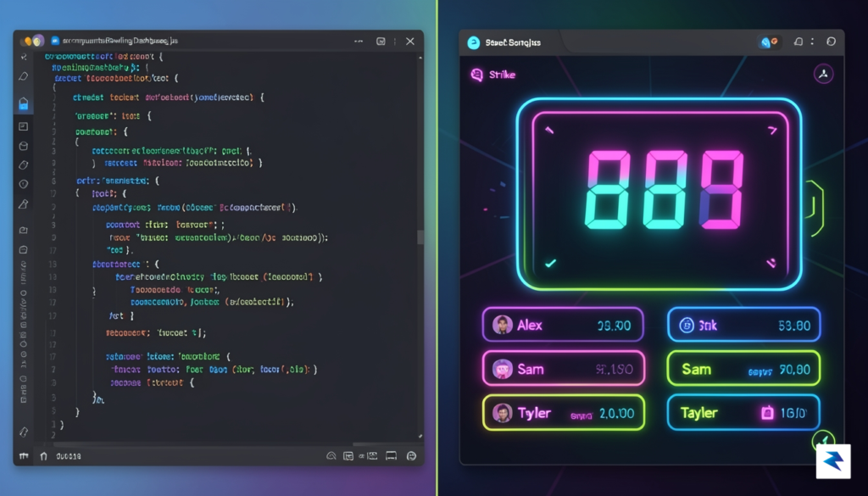Select the Tayler player card name
Viewport: 868px width, 496px height.
click(x=698, y=413)
